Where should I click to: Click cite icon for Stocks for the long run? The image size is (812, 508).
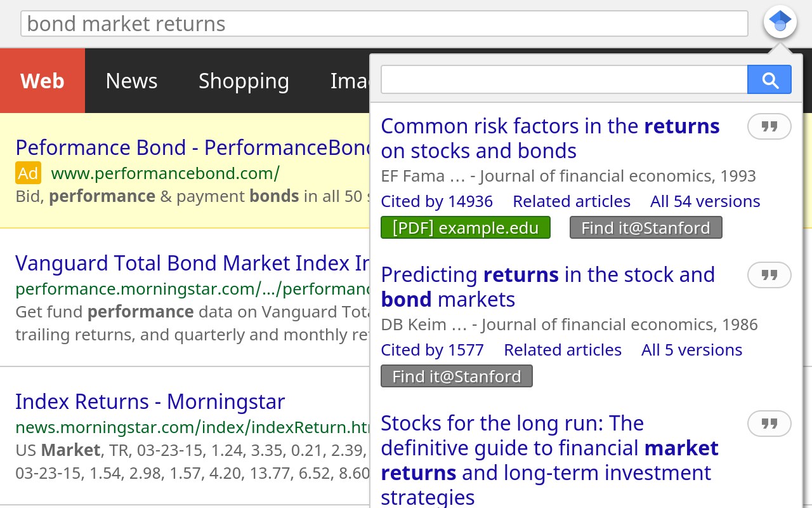769,424
